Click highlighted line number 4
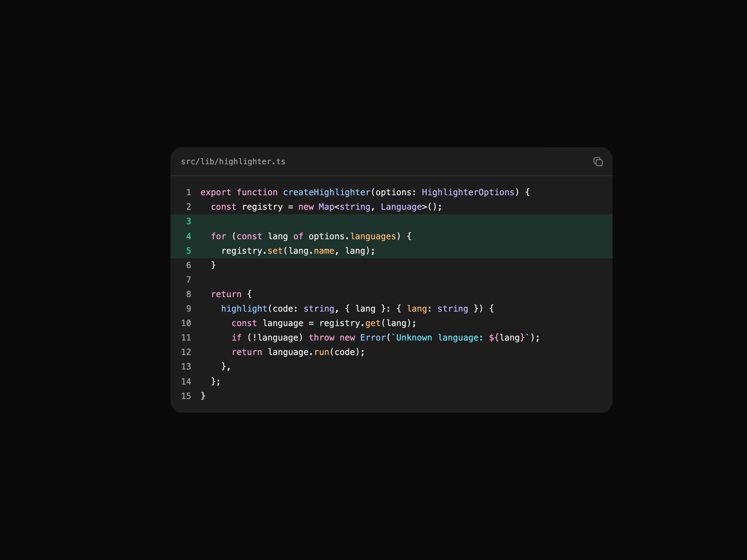The height and width of the screenshot is (560, 747). [188, 236]
